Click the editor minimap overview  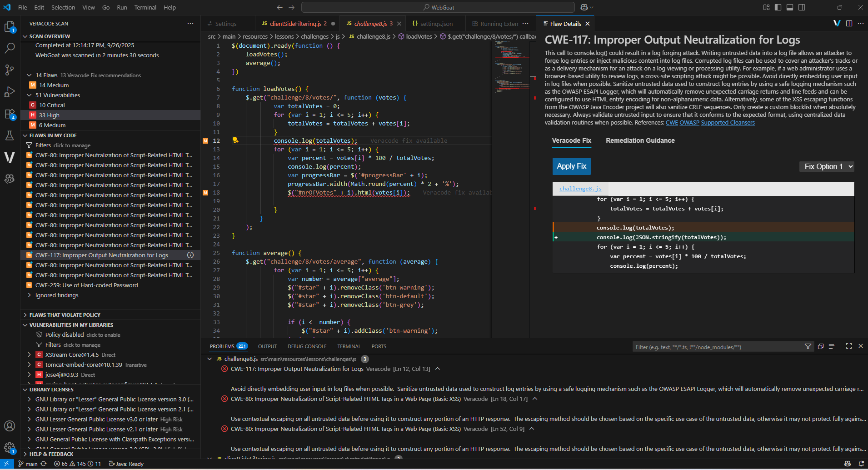pyautogui.click(x=514, y=68)
